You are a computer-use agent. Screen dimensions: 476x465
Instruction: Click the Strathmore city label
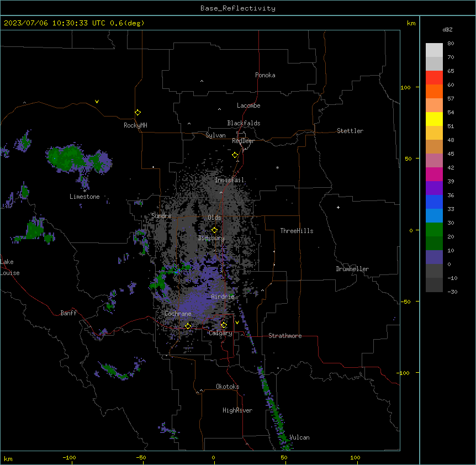[x=285, y=336]
